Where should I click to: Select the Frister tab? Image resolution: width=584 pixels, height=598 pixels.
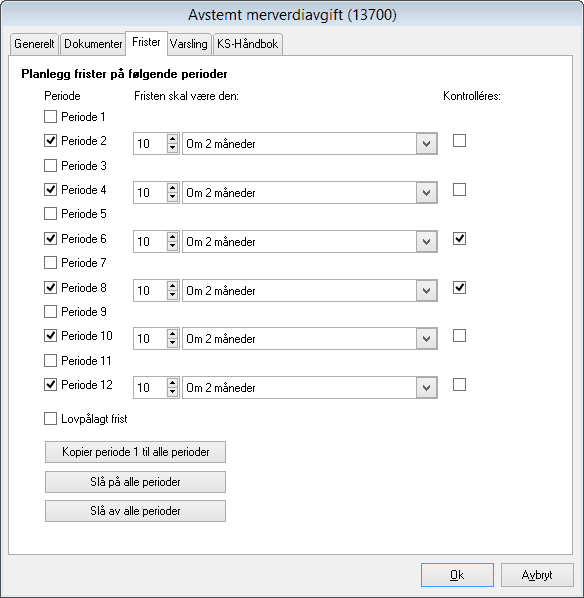coord(146,42)
